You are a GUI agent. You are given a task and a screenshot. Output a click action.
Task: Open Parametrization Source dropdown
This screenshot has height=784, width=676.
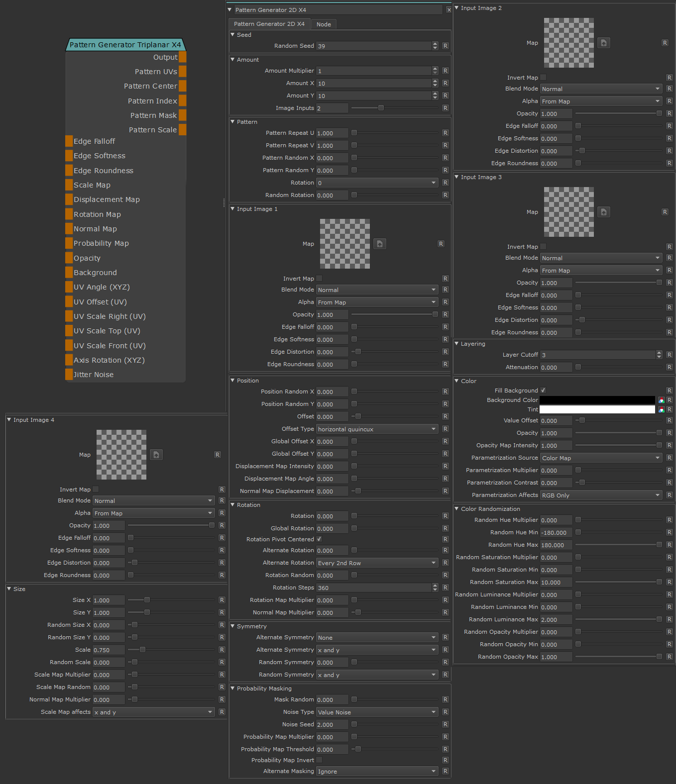tap(601, 458)
